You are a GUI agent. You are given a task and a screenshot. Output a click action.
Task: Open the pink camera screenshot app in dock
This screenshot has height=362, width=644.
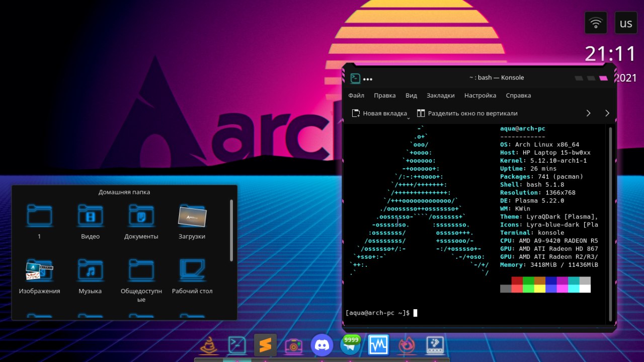pos(293,345)
